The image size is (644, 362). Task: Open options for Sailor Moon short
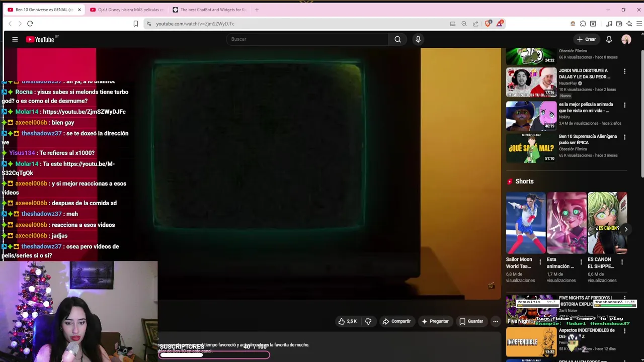540,262
